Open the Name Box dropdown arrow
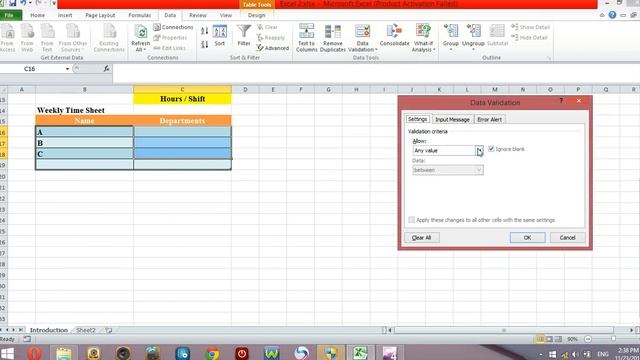The image size is (640, 360). 67,69
